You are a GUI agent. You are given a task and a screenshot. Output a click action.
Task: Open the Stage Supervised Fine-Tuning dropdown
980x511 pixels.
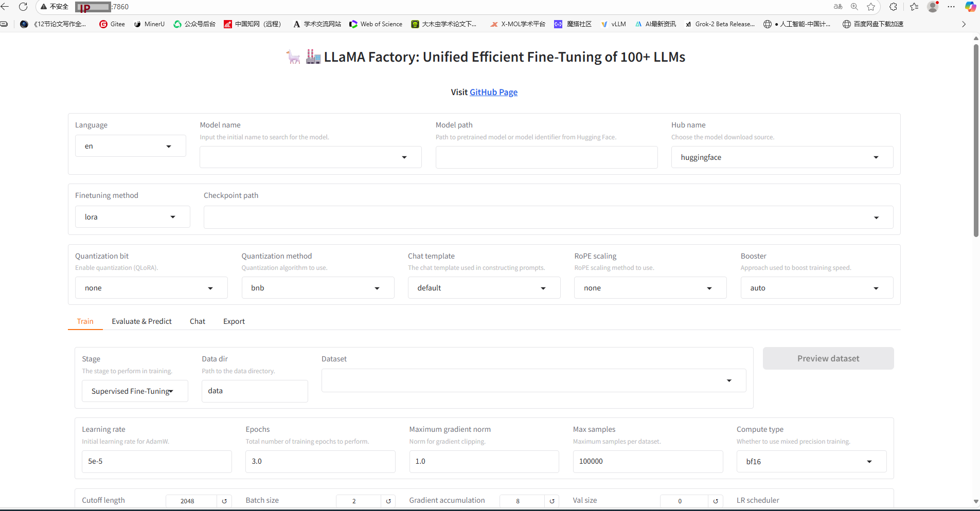pos(135,391)
